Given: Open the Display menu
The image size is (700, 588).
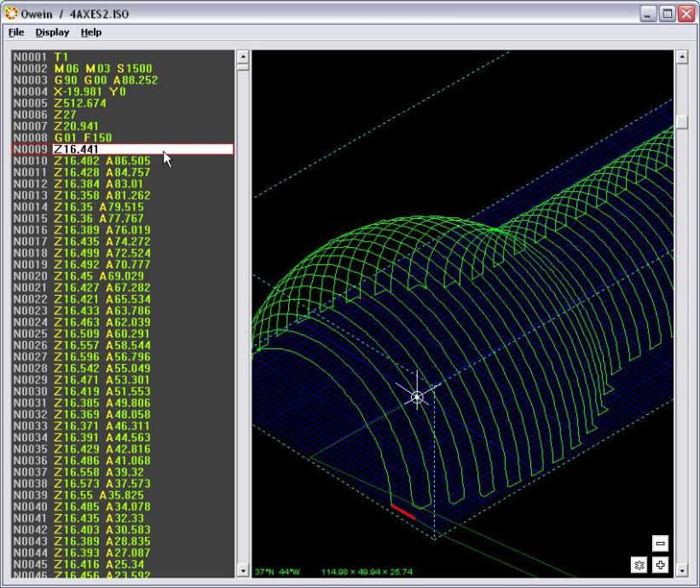Looking at the screenshot, I should point(52,32).
